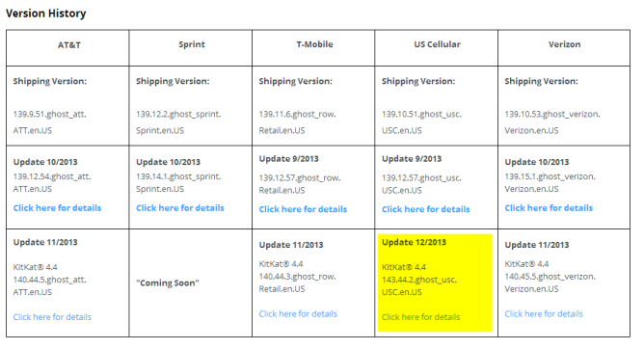Open T-Mobile Update 9/2013 details link
Image resolution: width=644 pixels, height=349 pixels.
click(303, 209)
